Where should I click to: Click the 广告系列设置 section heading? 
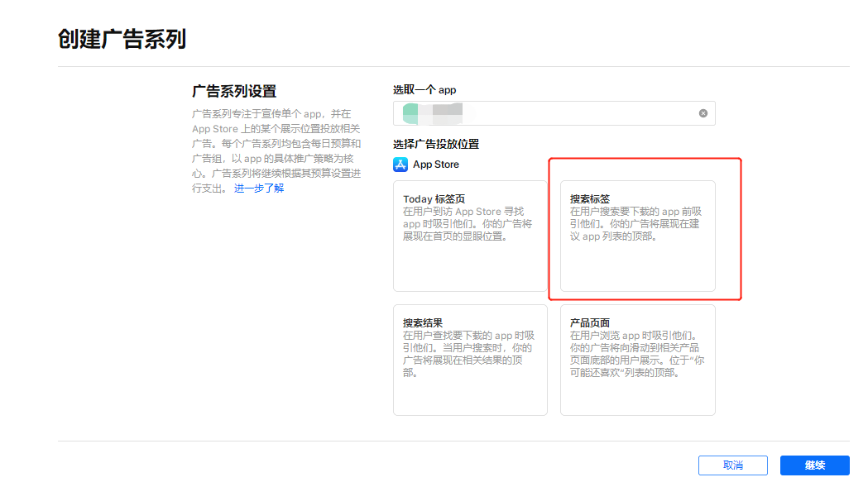pyautogui.click(x=234, y=91)
